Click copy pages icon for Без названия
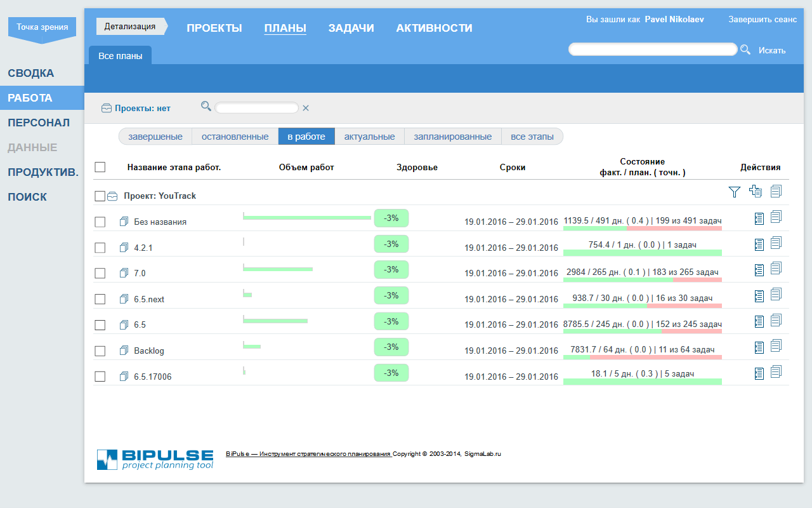Image resolution: width=812 pixels, height=508 pixels. tap(776, 217)
